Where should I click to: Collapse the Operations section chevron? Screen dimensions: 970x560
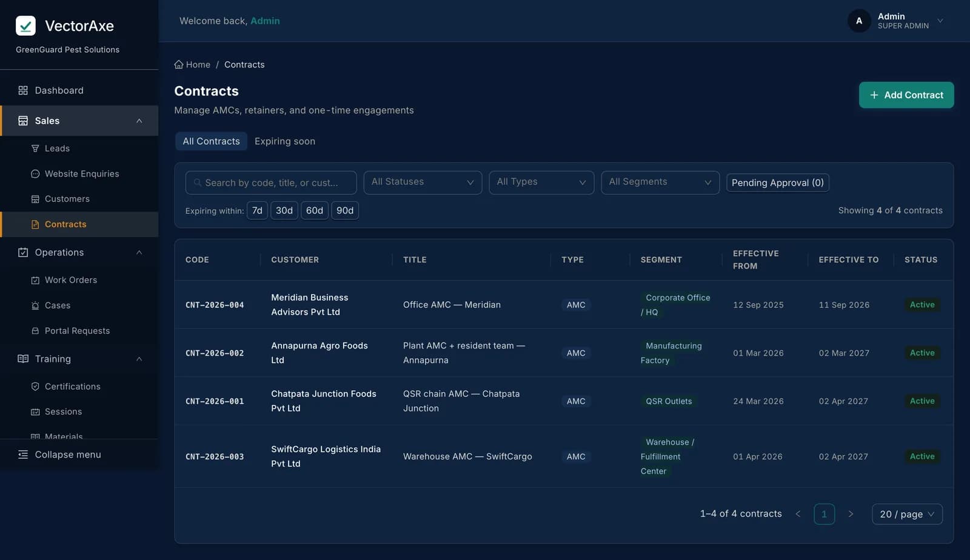[139, 252]
